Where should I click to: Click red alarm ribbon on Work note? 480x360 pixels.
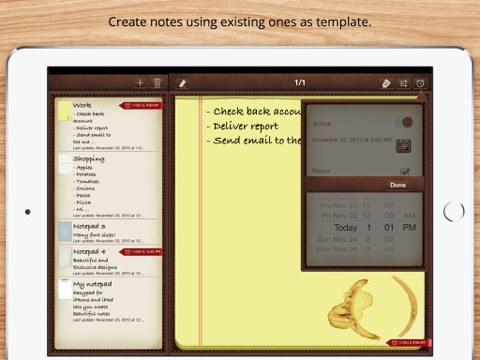[x=140, y=105]
